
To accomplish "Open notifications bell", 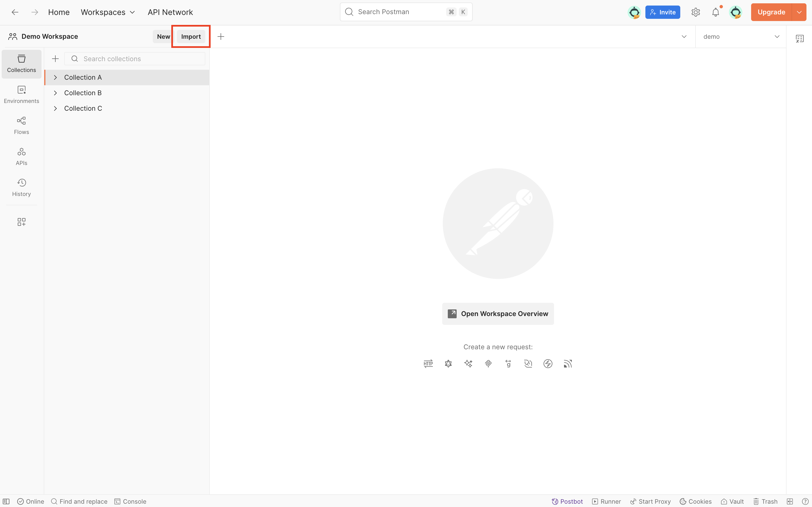I will click(x=715, y=12).
